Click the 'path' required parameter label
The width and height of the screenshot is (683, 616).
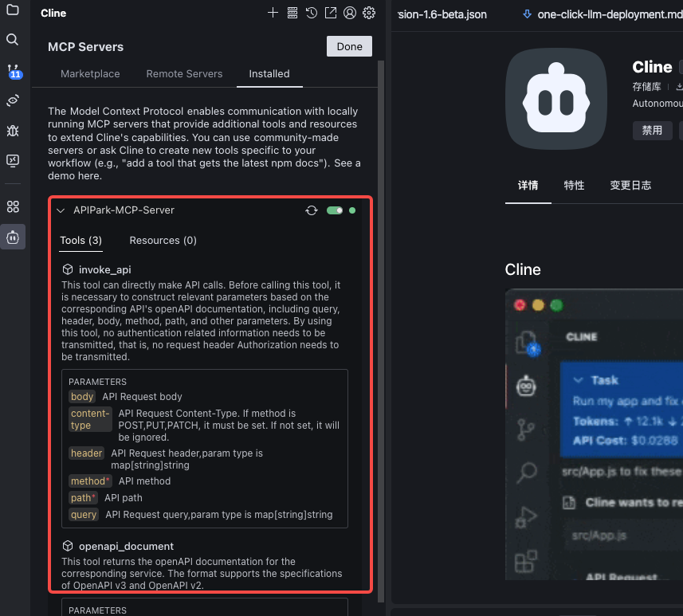coord(83,497)
